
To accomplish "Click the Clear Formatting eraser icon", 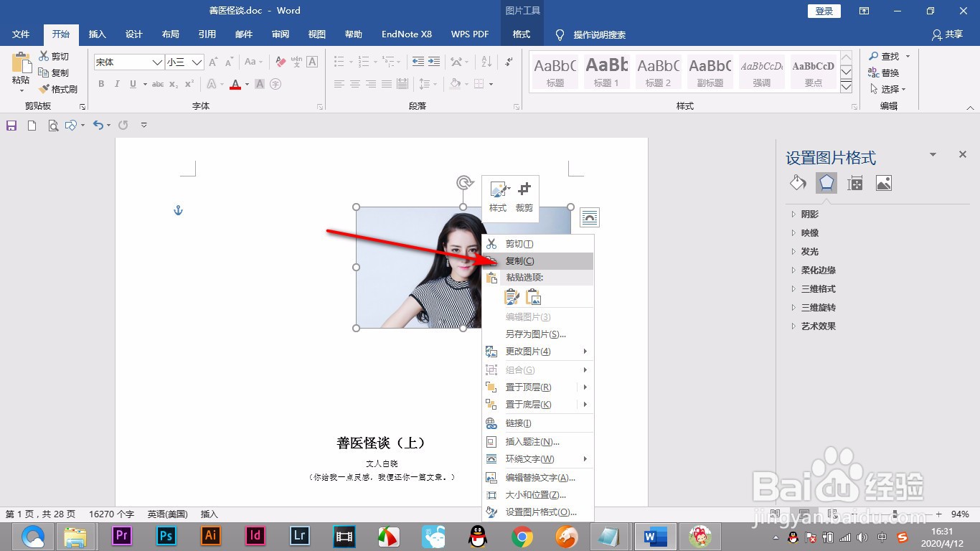I will point(281,62).
